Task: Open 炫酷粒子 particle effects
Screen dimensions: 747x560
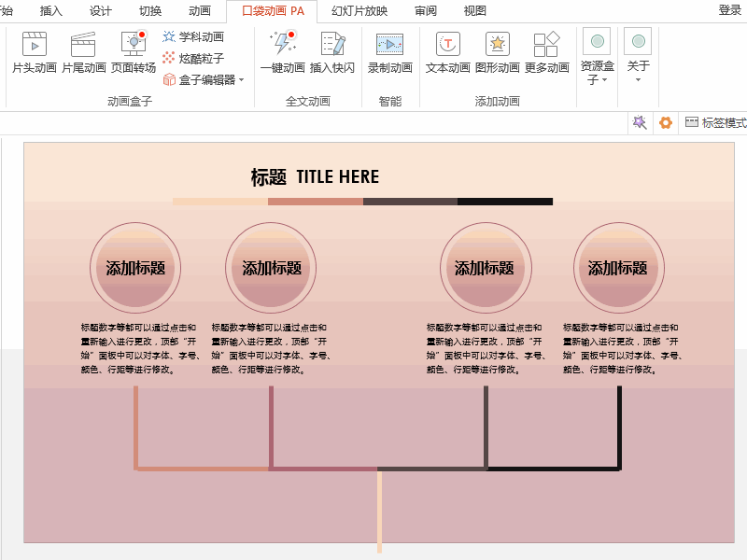Action: [193, 58]
